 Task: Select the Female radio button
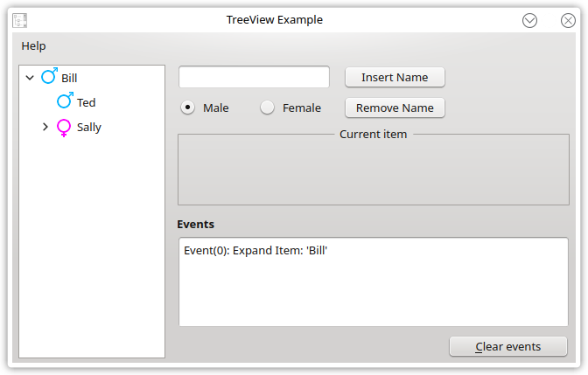pyautogui.click(x=268, y=108)
